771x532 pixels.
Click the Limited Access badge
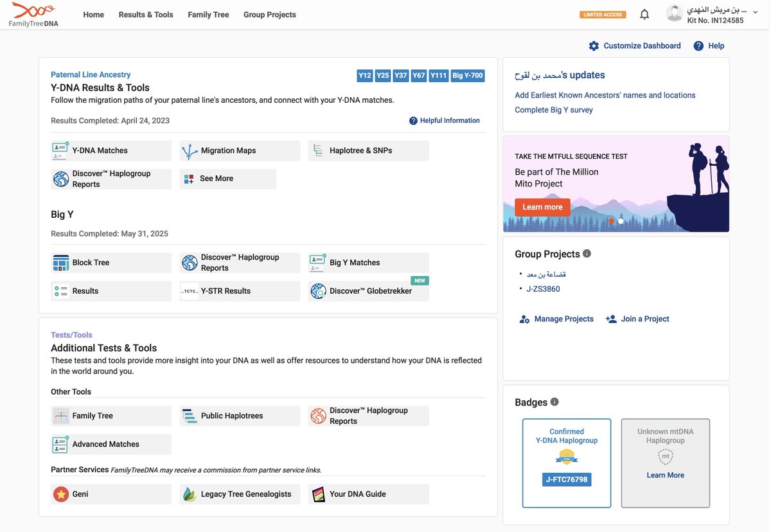(x=601, y=15)
